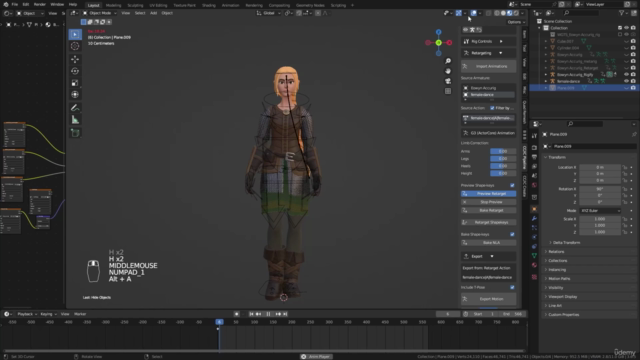
Task: Click the viewport zoom magnifier icon
Action: point(448,61)
